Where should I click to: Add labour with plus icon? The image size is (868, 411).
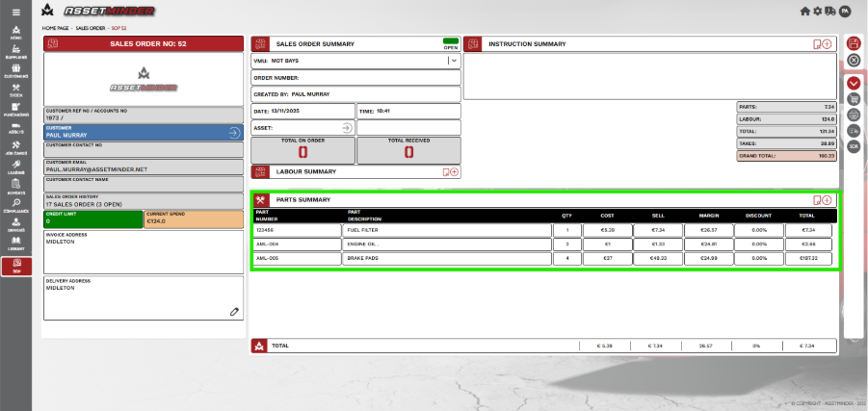(454, 172)
